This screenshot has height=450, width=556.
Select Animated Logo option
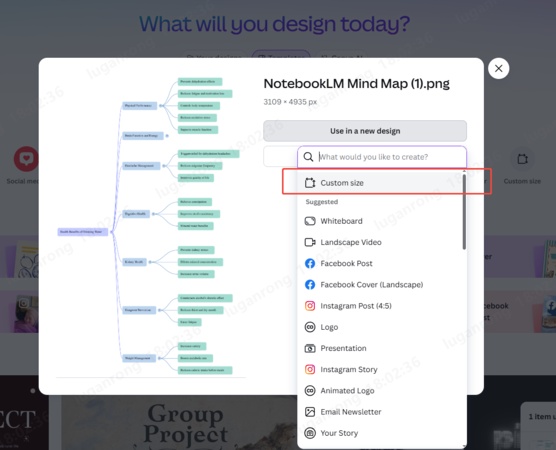379,390
